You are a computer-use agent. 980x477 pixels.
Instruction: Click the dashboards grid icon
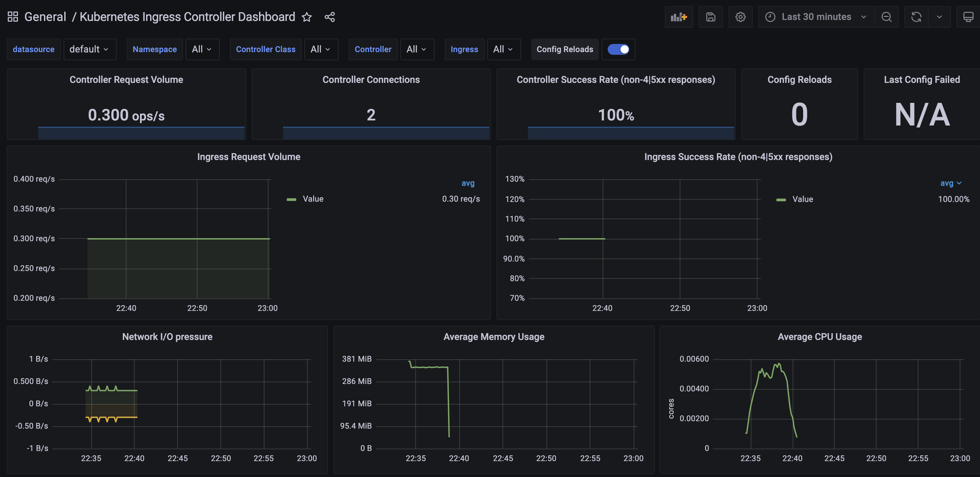13,17
